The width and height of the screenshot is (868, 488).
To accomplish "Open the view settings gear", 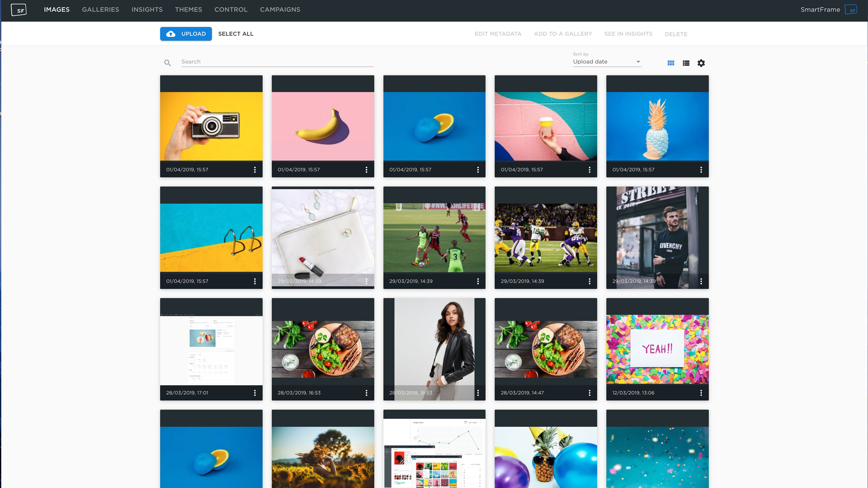I will (701, 63).
